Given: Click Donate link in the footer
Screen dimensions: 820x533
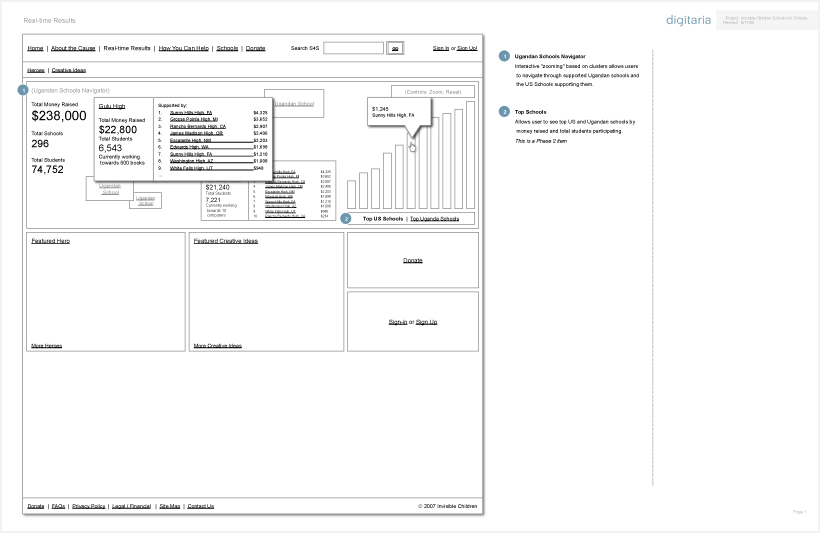Looking at the screenshot, I should 36,506.
